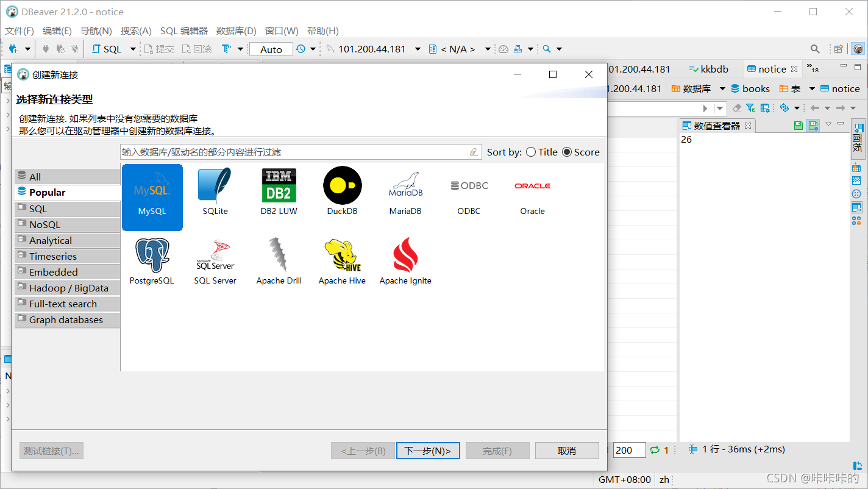Select the MariaDB driver
Screen dimensions: 868x489
405,191
